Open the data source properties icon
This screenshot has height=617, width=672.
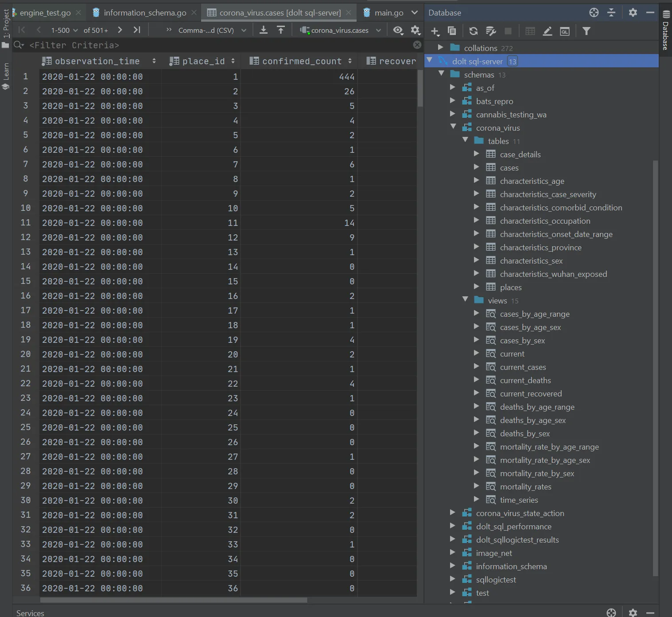coord(490,31)
